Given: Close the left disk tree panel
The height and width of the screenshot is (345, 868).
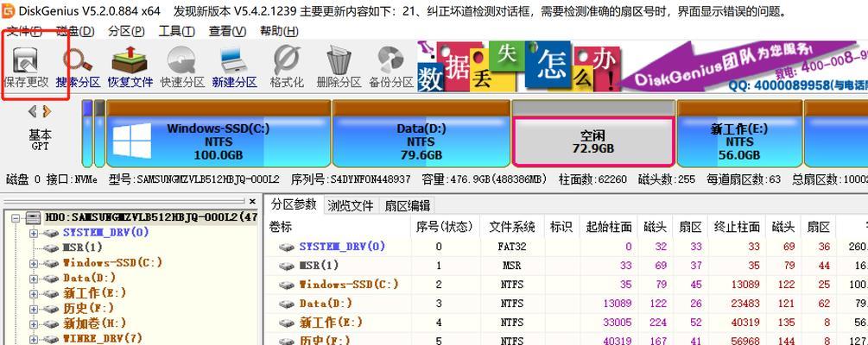Looking at the screenshot, I should [x=252, y=201].
